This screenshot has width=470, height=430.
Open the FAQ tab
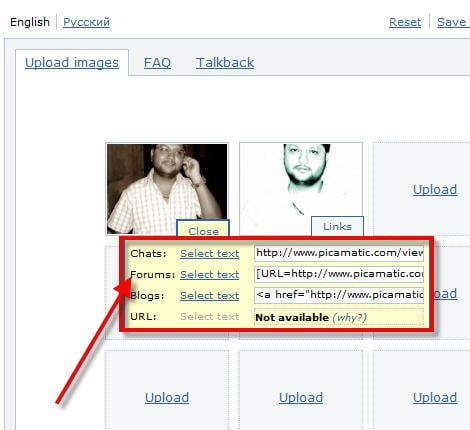(x=157, y=63)
